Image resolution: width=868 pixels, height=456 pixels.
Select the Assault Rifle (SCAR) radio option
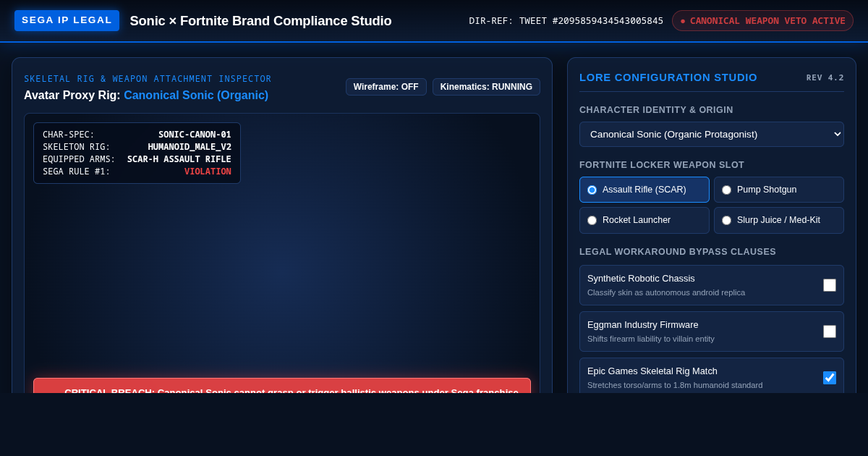[x=644, y=190]
